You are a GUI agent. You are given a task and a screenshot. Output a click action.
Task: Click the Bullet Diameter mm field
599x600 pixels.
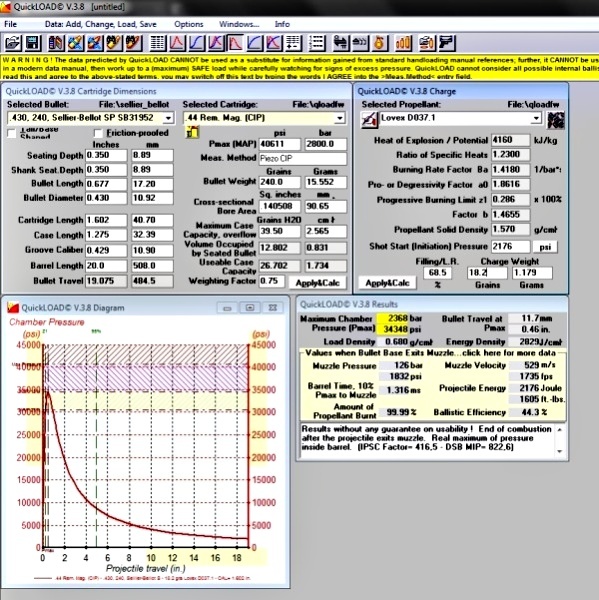152,198
